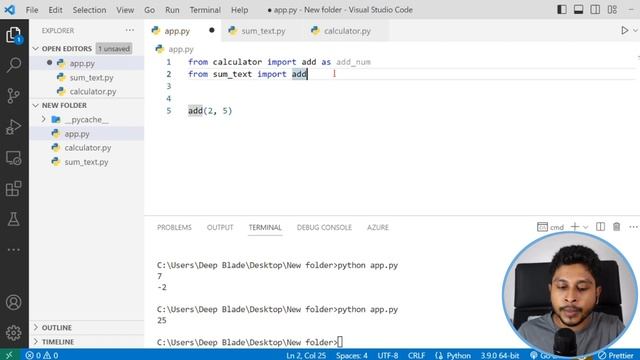Switch to the Azure panel tab
Viewport: 640px width, 360px height.
[378, 227]
